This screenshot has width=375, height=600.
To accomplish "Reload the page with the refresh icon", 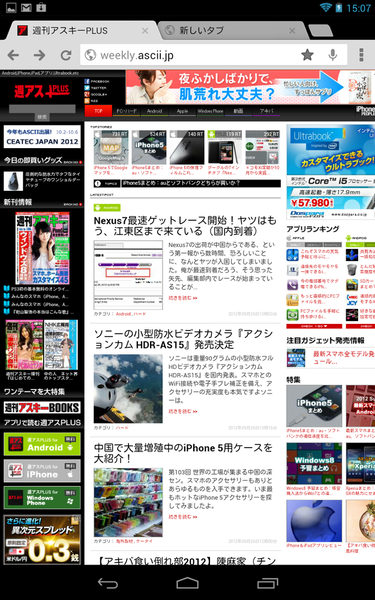I will pyautogui.click(x=66, y=55).
